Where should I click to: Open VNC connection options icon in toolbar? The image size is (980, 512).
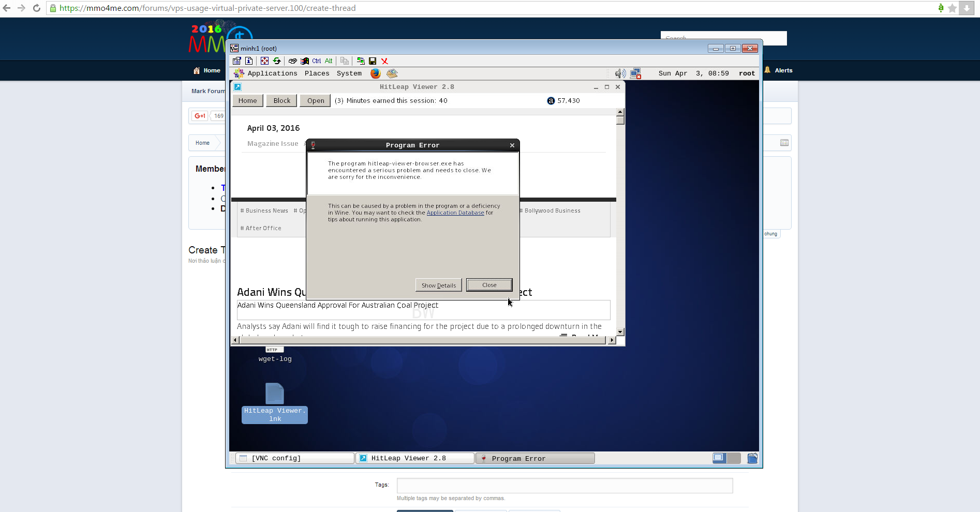(236, 61)
